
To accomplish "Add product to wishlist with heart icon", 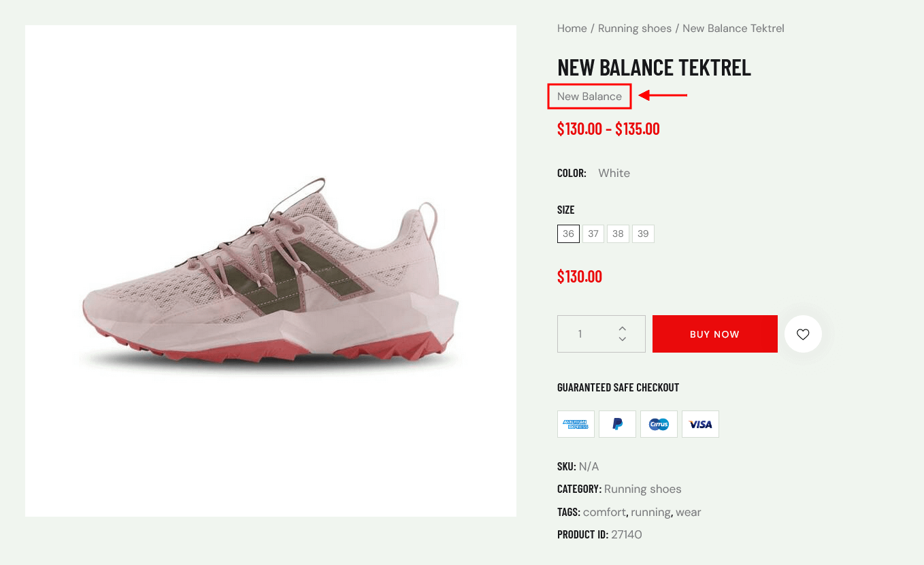I will pyautogui.click(x=803, y=334).
